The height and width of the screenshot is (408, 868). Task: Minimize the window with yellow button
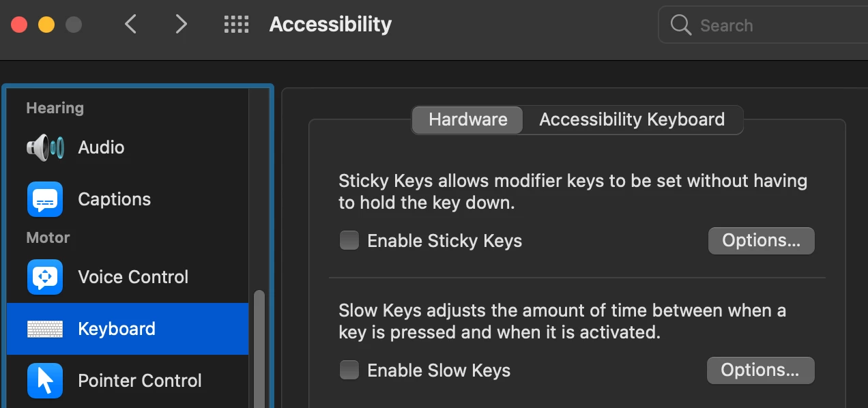[x=46, y=25]
